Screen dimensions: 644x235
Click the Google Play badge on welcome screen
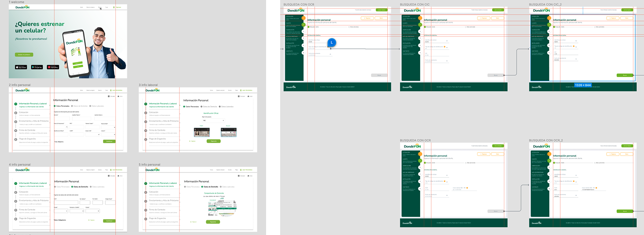[37, 67]
